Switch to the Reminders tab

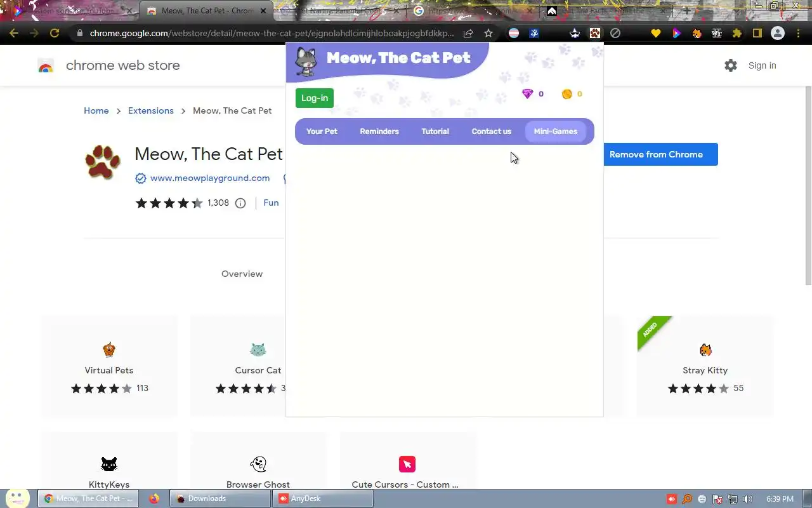click(379, 131)
